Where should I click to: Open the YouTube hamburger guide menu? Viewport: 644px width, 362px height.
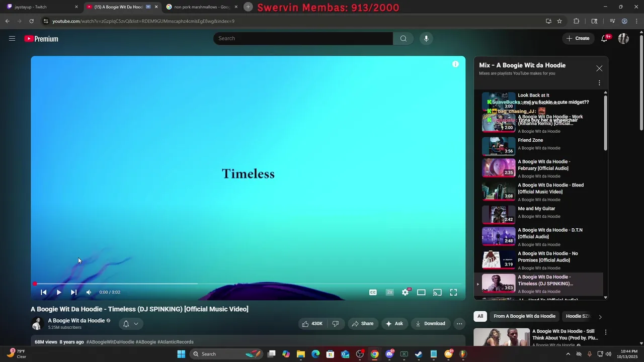12,38
